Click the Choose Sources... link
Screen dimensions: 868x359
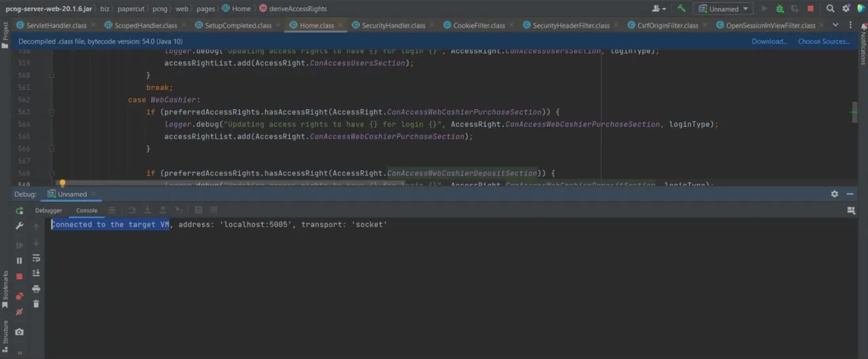tap(823, 41)
